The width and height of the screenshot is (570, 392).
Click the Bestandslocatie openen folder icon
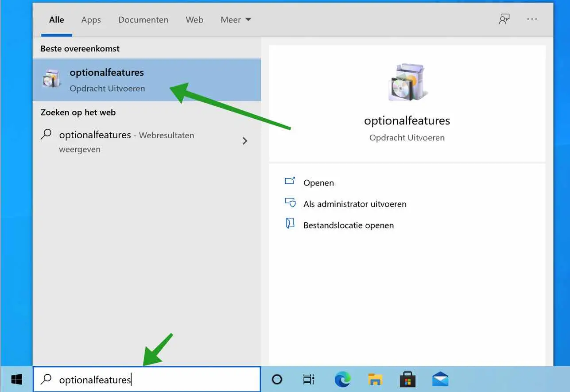290,224
